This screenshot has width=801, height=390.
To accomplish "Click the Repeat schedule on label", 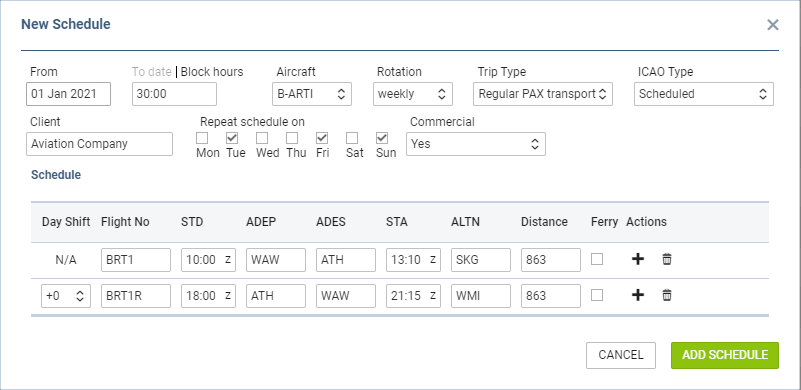I will pyautogui.click(x=252, y=122).
